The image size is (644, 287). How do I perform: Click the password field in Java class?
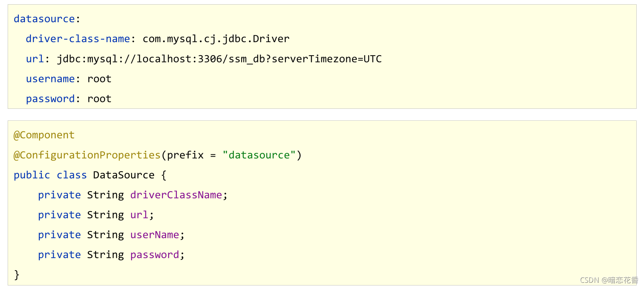coord(155,254)
